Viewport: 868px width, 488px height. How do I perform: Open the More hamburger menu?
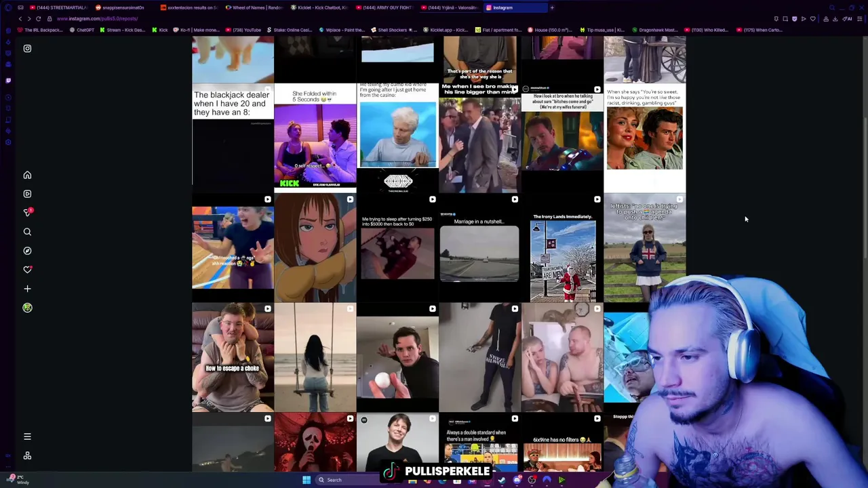tap(27, 436)
